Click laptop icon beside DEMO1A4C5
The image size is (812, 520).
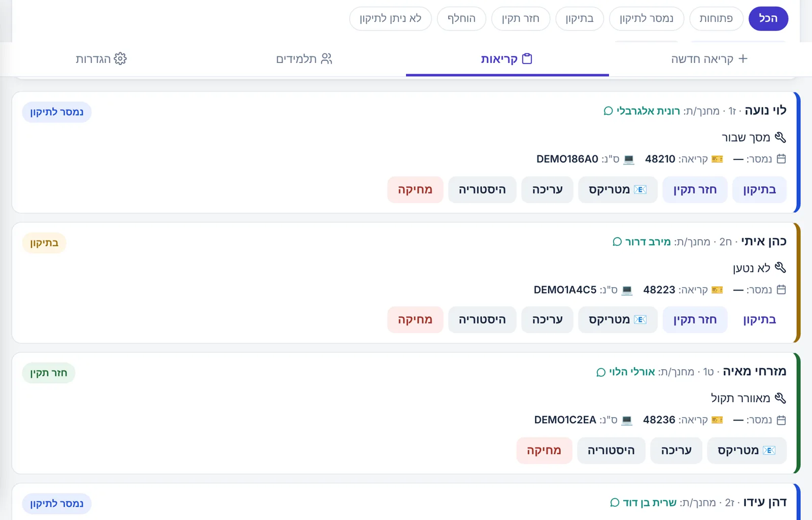(x=627, y=290)
